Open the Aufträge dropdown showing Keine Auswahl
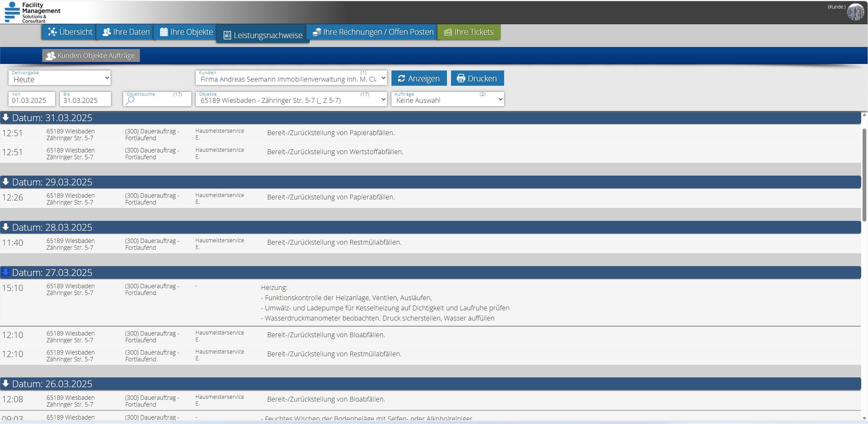The width and height of the screenshot is (868, 424). [448, 99]
